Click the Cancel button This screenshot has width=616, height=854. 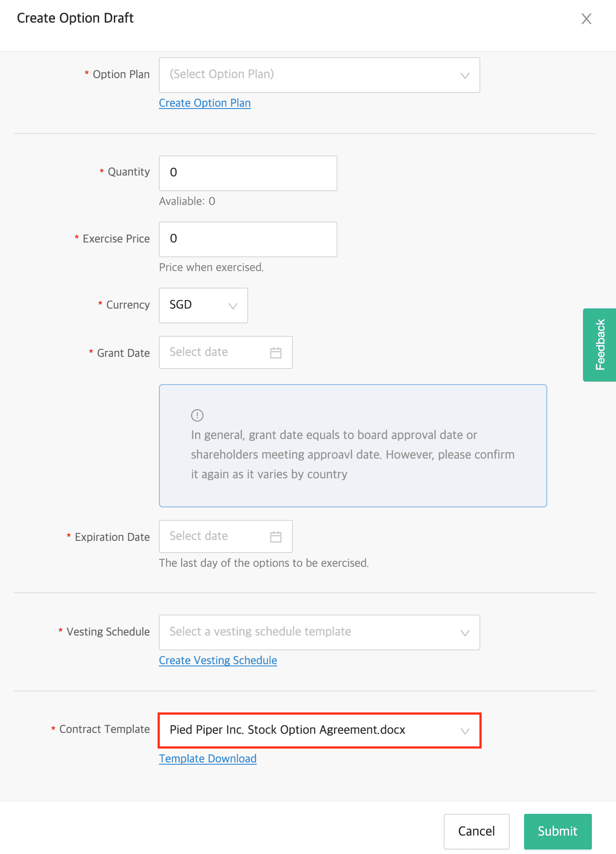(x=477, y=831)
